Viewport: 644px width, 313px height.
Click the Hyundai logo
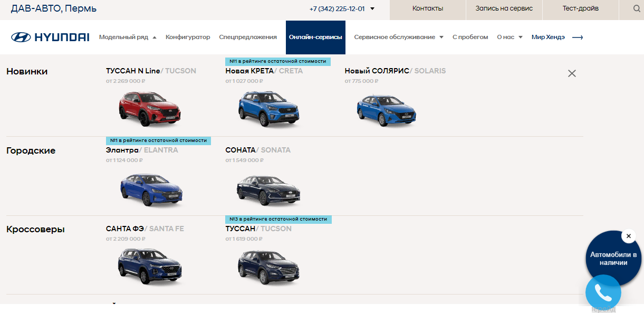pyautogui.click(x=50, y=37)
